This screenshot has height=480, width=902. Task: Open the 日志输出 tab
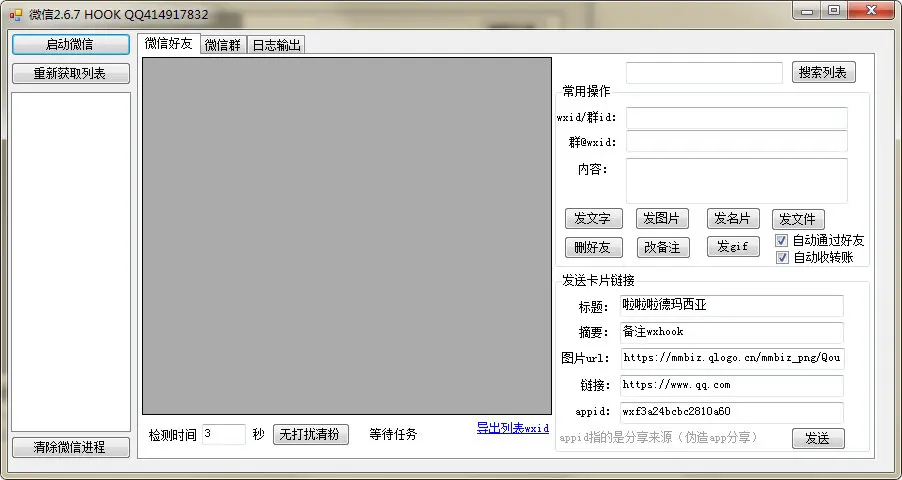[276, 45]
